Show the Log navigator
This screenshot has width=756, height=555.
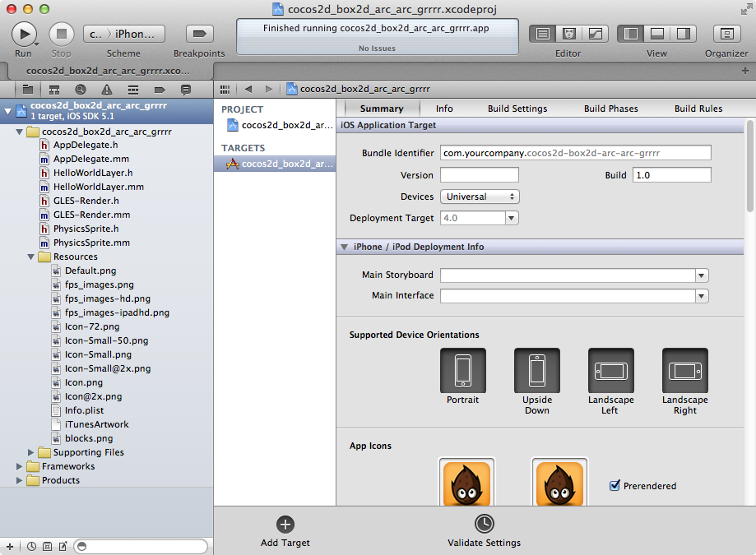186,89
